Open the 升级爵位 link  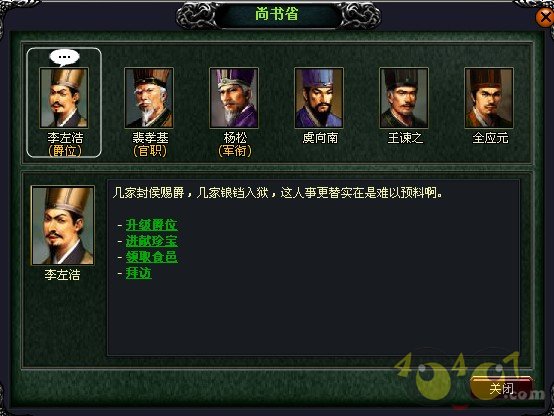click(x=152, y=225)
